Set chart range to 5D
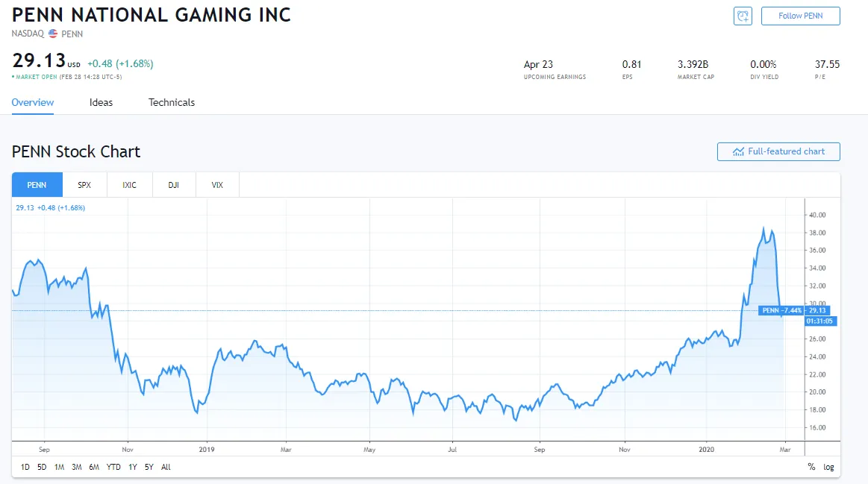The image size is (868, 484). [42, 467]
